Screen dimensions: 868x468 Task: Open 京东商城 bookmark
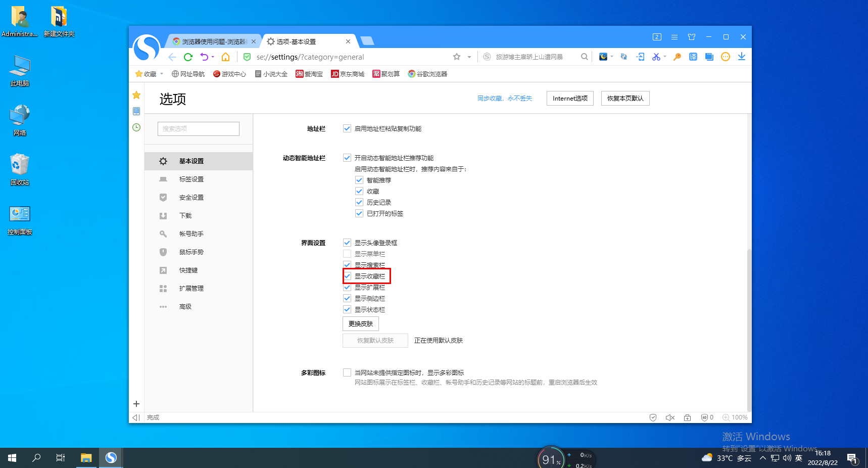pyautogui.click(x=348, y=74)
